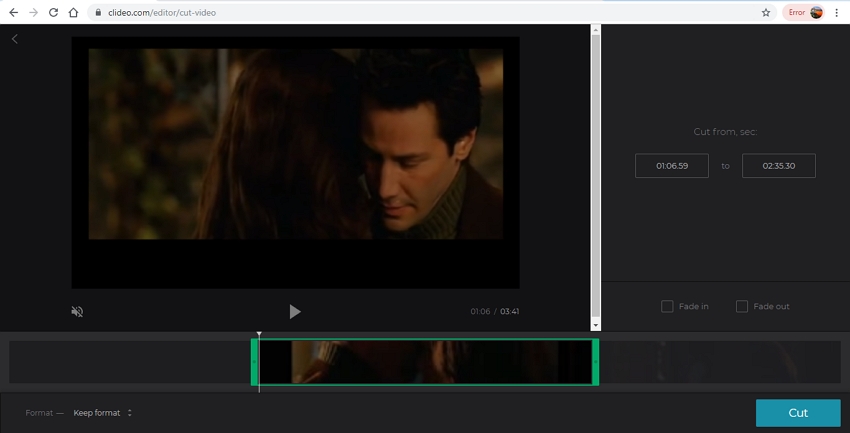
Task: Click the browser back arrow
Action: coord(13,13)
